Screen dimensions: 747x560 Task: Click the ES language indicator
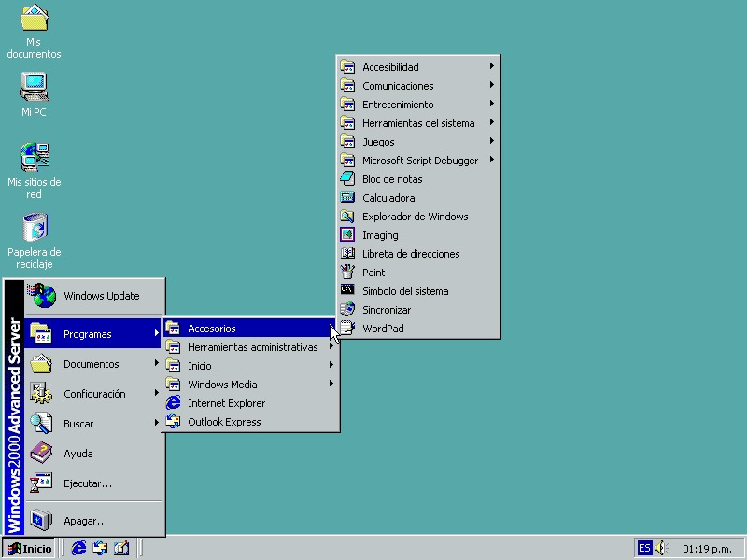tap(644, 548)
